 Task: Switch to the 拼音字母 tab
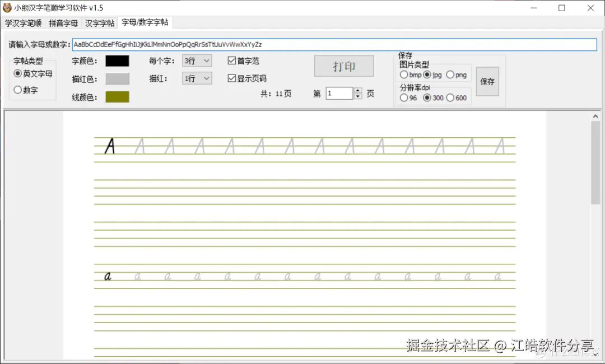[63, 23]
